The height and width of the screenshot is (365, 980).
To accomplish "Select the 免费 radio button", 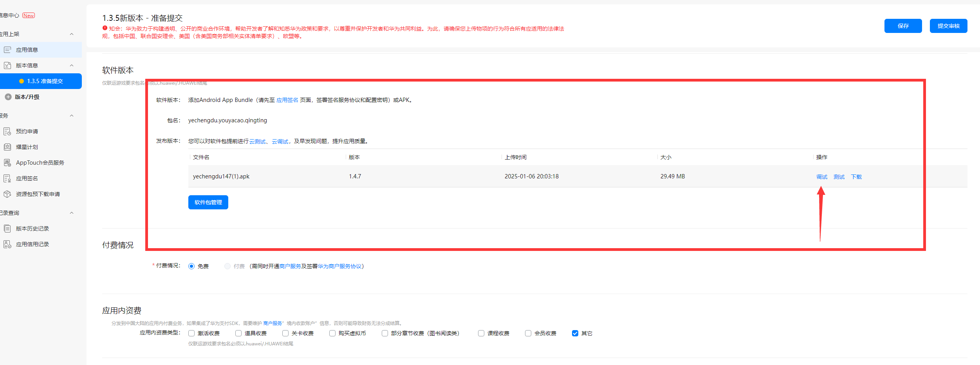I will click(x=191, y=266).
